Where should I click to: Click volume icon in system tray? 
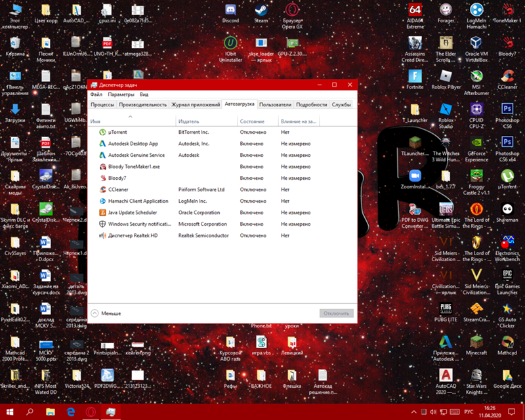coord(433,412)
